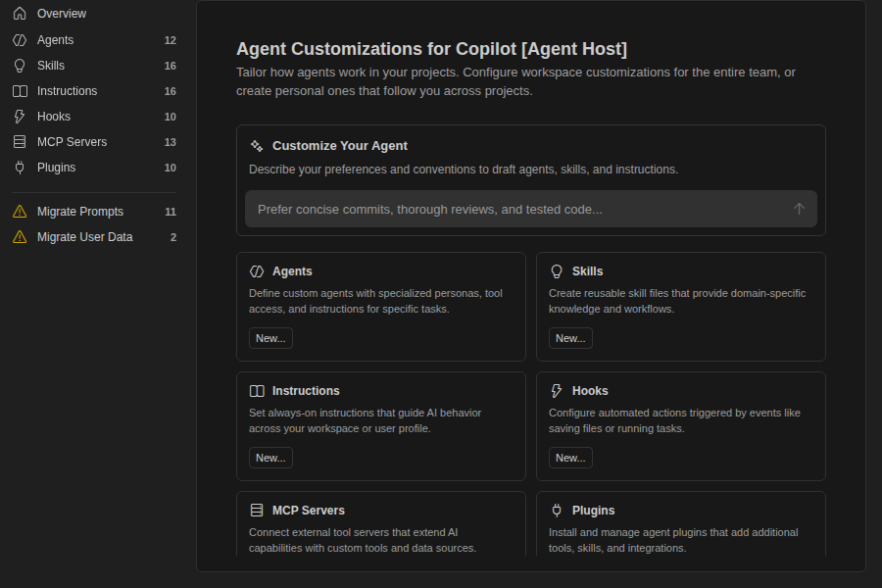Click the MCP Servers count badge 13
Viewport: 882px width, 588px height.
point(170,142)
